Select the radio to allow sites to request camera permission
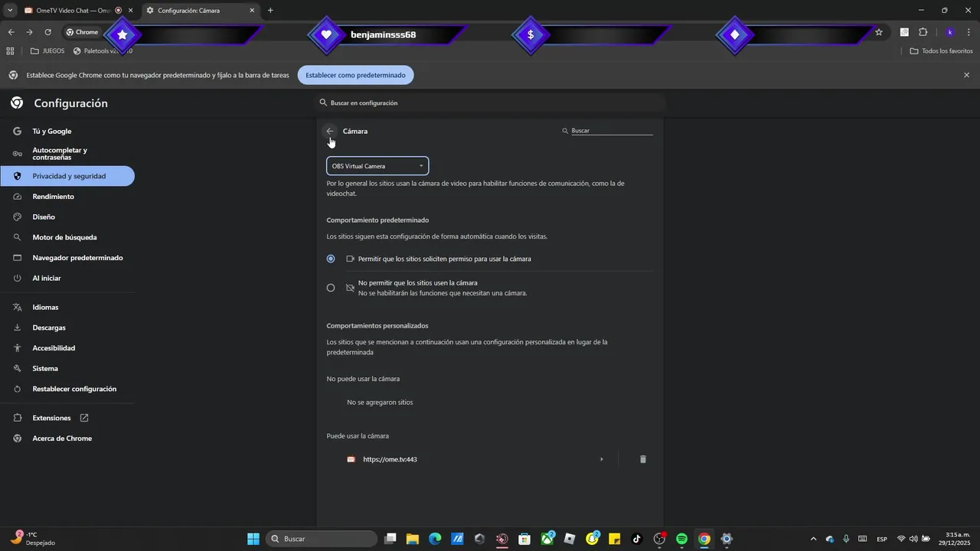Image resolution: width=980 pixels, height=551 pixels. (x=331, y=259)
